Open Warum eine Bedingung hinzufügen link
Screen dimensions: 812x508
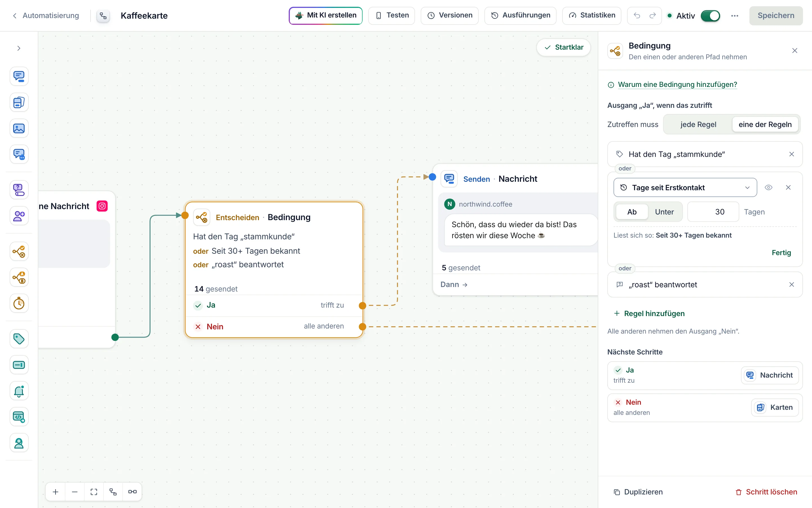click(677, 85)
